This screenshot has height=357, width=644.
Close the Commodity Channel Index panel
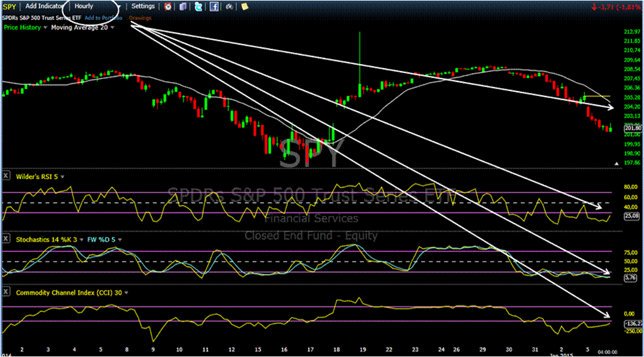pos(6,292)
